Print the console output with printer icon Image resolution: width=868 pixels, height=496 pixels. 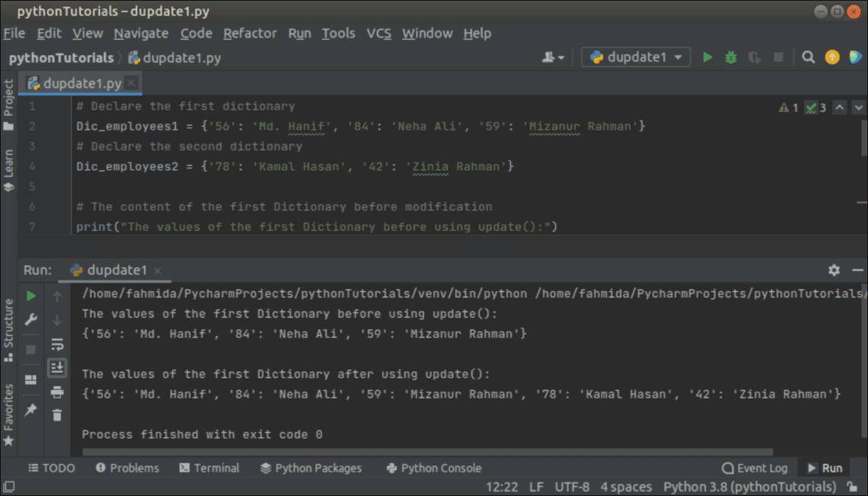(x=57, y=392)
